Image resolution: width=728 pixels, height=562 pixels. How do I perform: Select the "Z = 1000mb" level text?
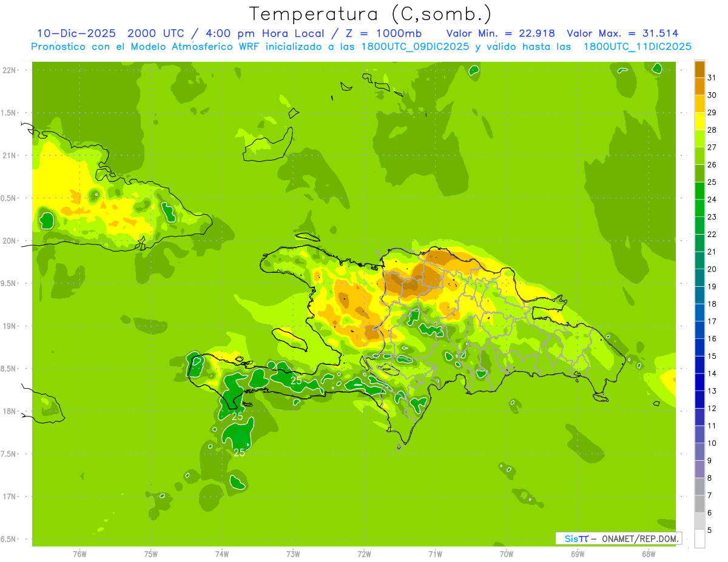click(x=383, y=33)
